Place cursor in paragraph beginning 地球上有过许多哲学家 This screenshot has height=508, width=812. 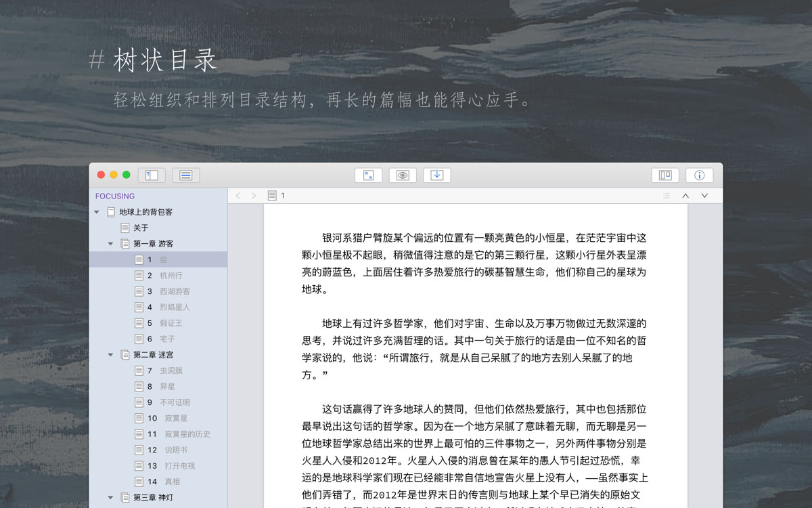click(474, 349)
